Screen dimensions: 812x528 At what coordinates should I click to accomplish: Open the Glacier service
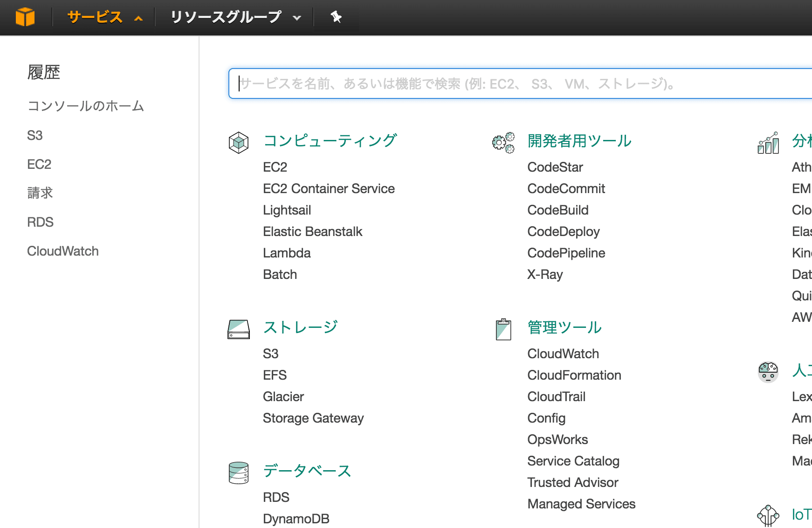283,396
